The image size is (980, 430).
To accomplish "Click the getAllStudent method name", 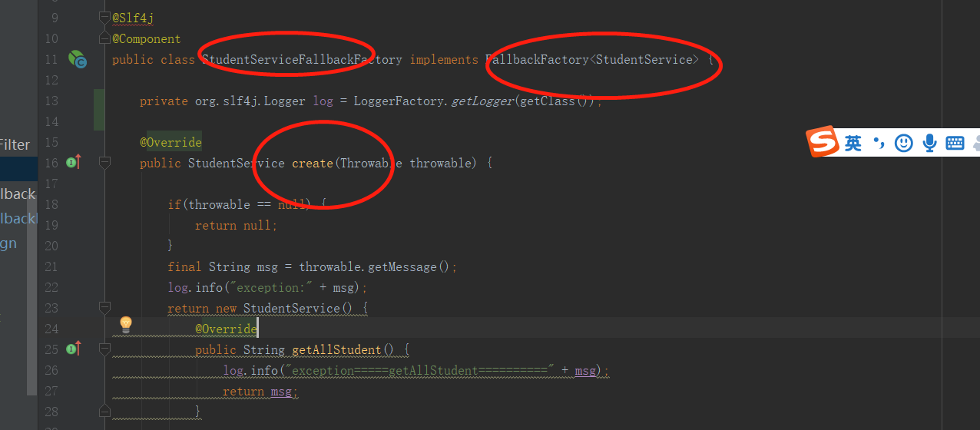I will click(x=336, y=349).
